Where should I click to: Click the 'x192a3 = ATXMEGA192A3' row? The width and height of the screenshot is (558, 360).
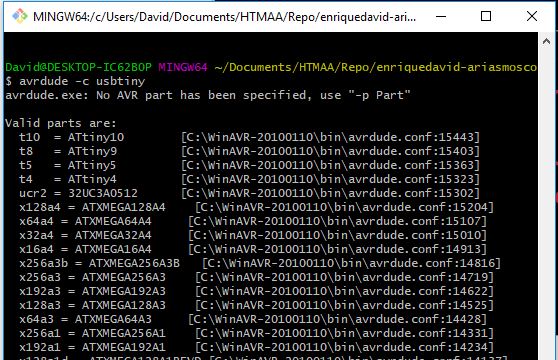click(256, 291)
